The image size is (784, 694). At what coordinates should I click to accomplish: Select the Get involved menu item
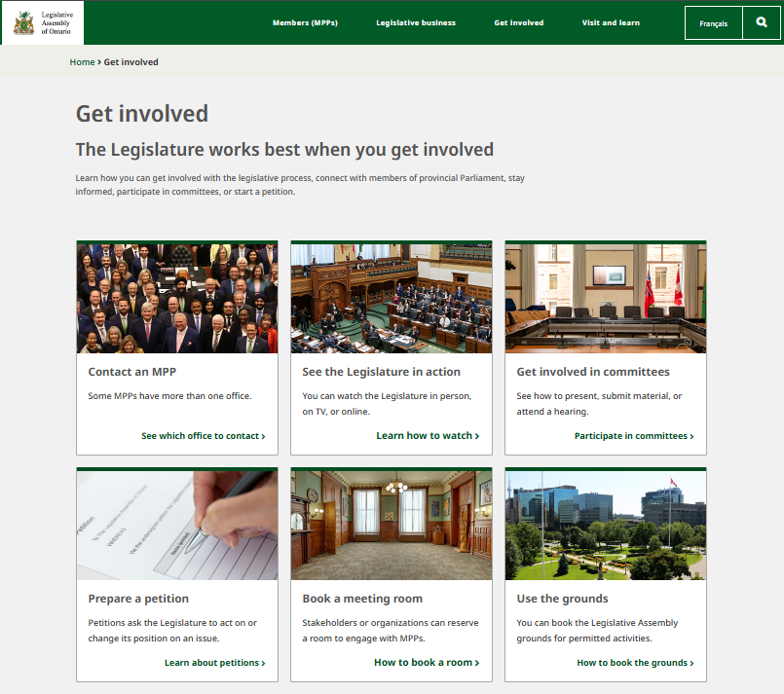(518, 22)
